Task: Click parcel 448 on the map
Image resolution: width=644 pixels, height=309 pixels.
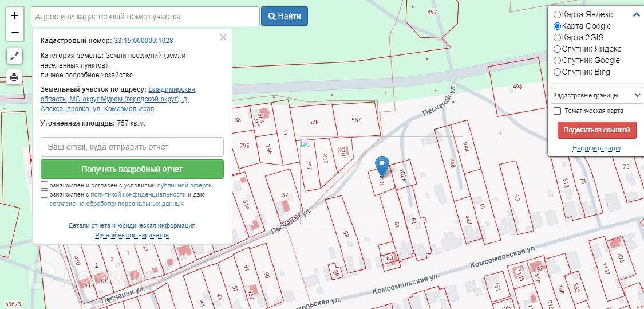Action: [x=453, y=163]
